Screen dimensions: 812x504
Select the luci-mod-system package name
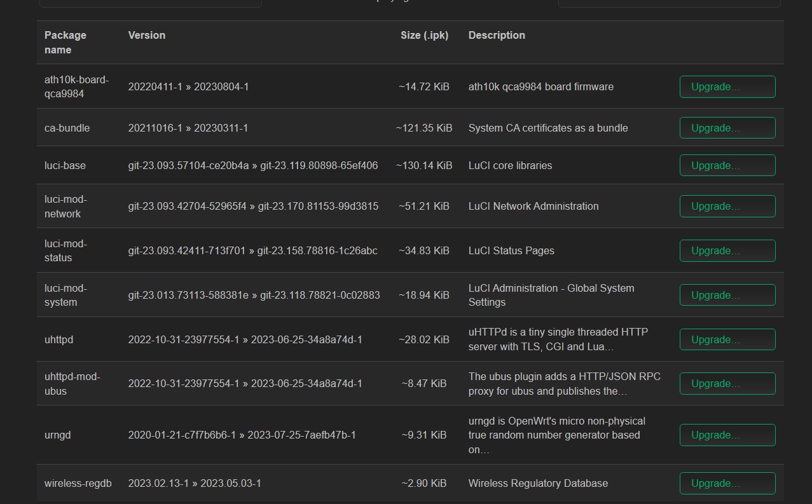tap(65, 295)
